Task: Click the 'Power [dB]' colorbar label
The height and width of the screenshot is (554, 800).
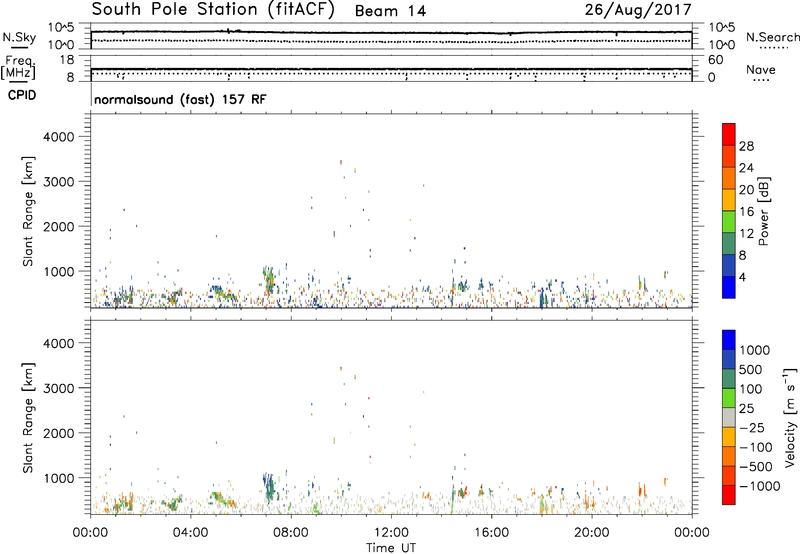Action: coord(764,211)
